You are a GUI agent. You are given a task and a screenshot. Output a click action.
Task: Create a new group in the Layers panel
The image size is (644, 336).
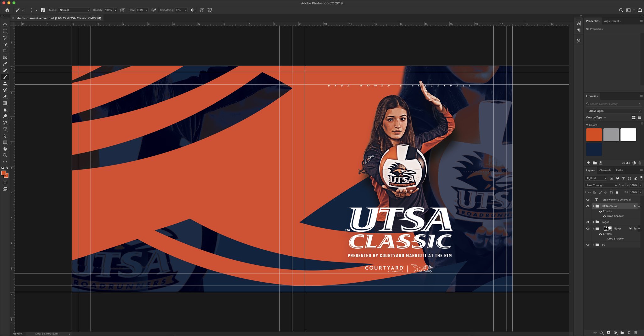tap(622, 333)
